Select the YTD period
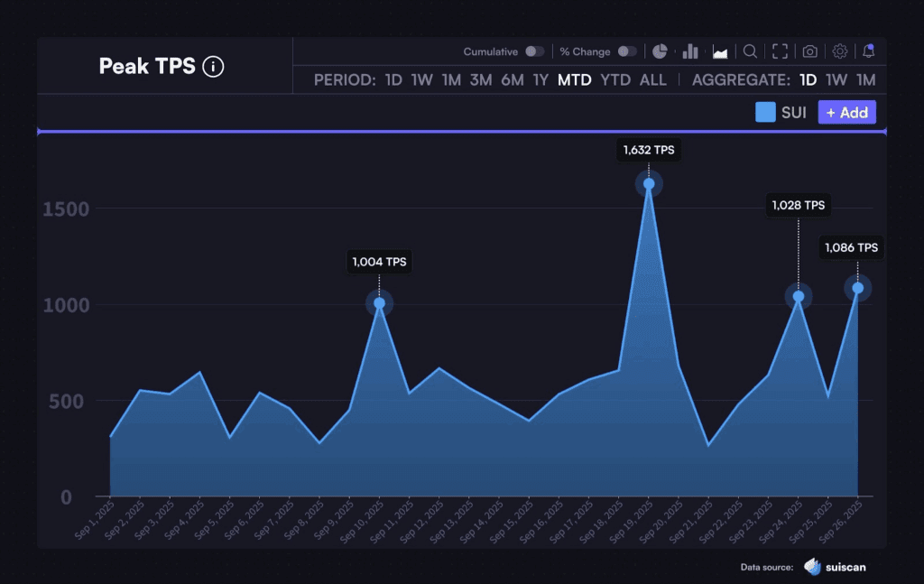Viewport: 924px width, 584px height. 615,79
